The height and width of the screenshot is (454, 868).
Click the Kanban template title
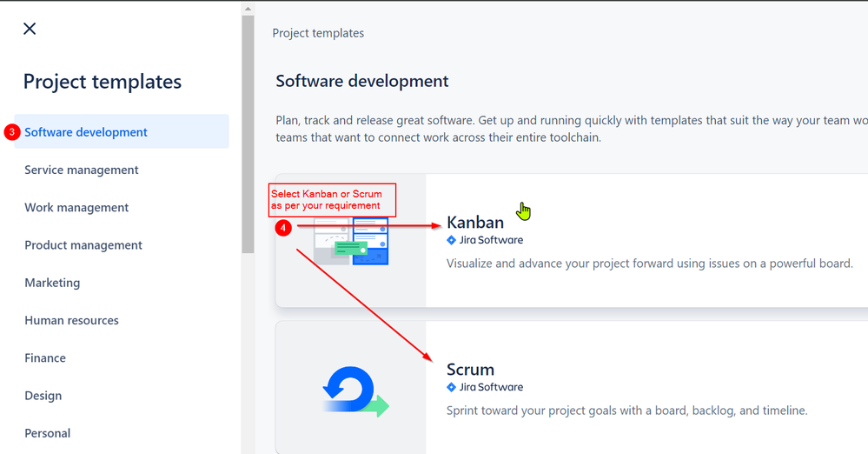point(475,223)
